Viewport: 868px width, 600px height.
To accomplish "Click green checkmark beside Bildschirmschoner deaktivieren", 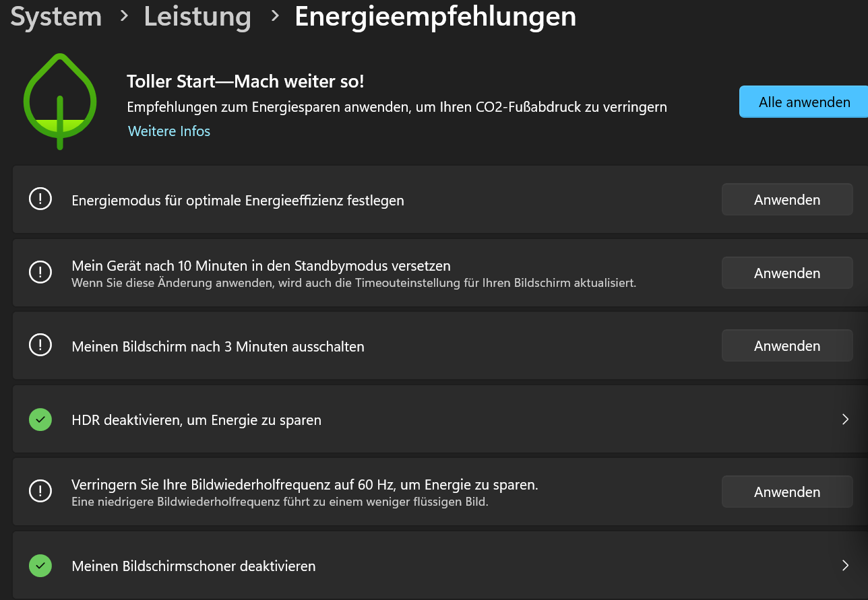I will click(x=40, y=566).
